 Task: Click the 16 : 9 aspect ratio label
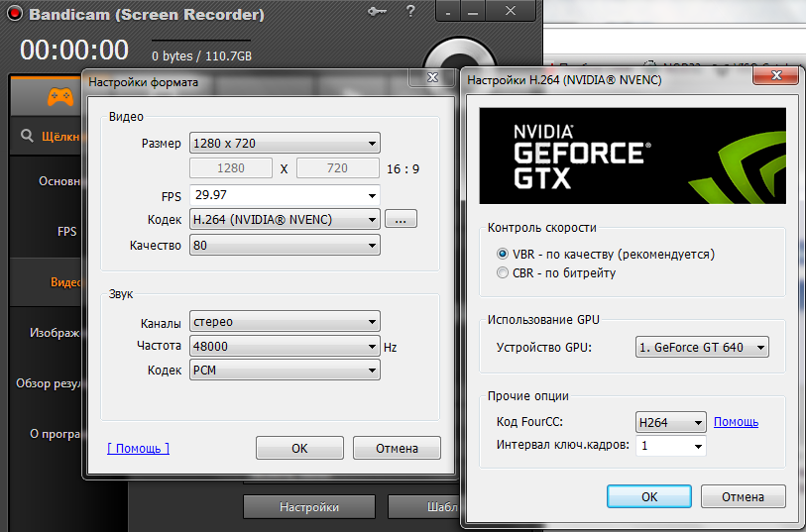403,169
